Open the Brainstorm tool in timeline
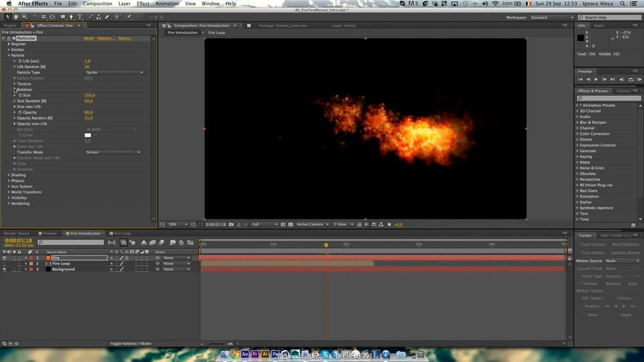 click(173, 242)
